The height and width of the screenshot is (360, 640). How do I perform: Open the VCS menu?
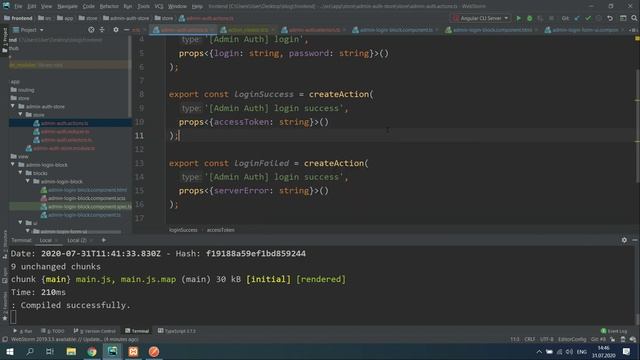click(159, 7)
